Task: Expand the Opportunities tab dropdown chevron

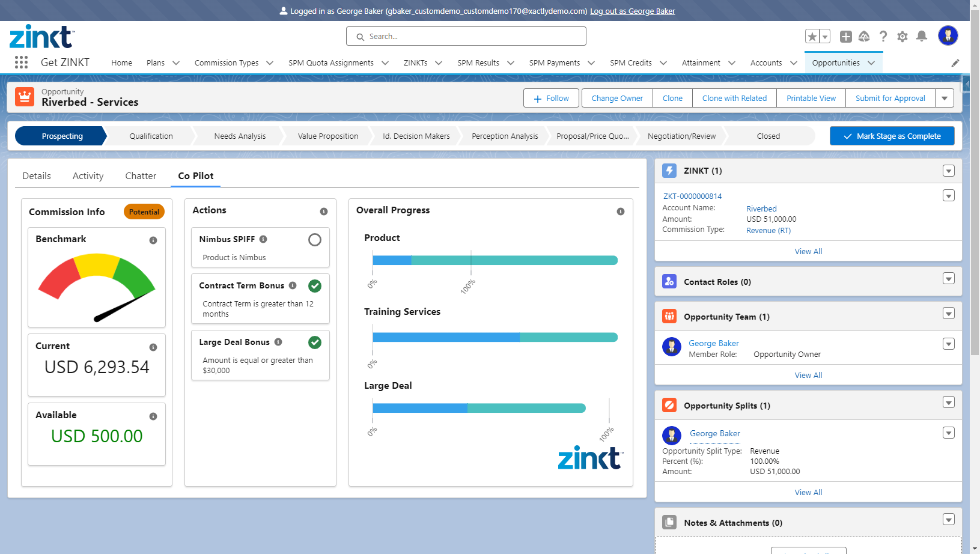Action: click(871, 63)
